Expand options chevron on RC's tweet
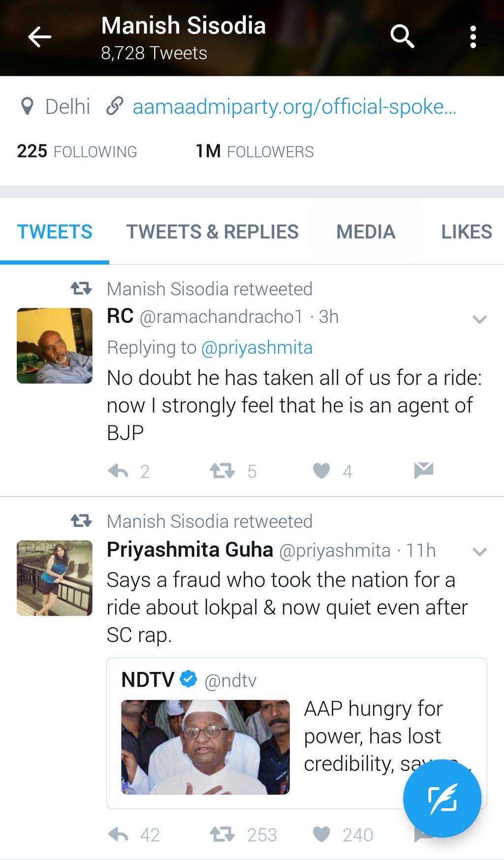This screenshot has width=504, height=860. click(x=479, y=319)
